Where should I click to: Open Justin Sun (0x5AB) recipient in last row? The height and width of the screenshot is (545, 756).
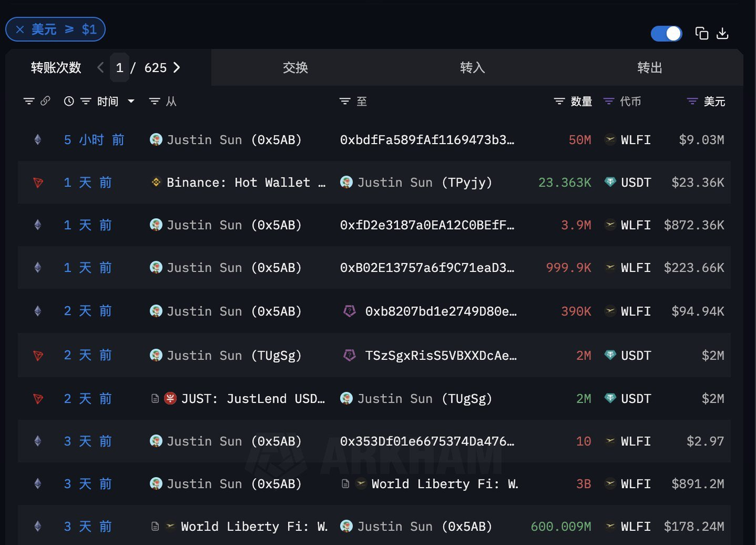click(425, 527)
